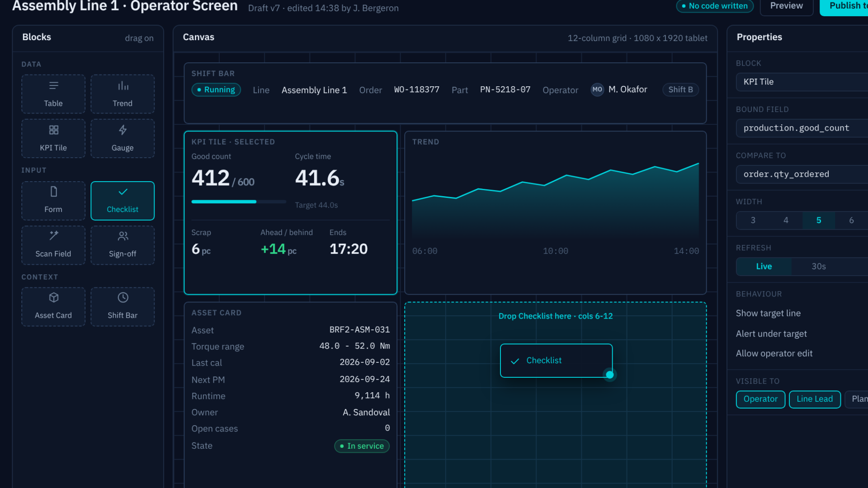Image resolution: width=868 pixels, height=488 pixels.
Task: Click the good count progress bar
Action: pos(239,202)
